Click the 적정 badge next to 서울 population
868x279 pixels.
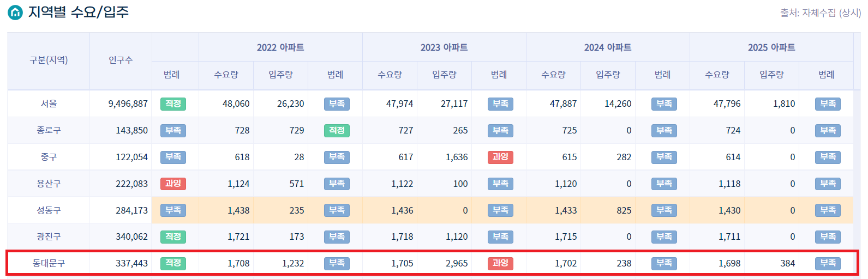click(173, 104)
